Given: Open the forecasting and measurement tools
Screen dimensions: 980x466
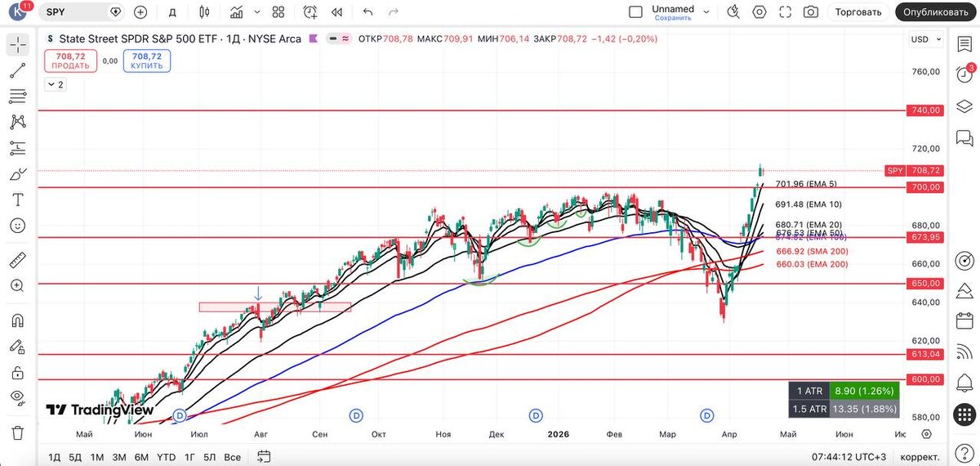Looking at the screenshot, I should tap(17, 148).
